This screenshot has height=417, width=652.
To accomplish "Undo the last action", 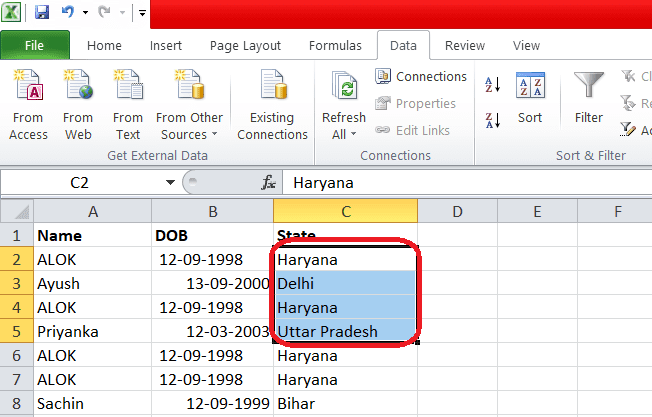I will click(67, 12).
